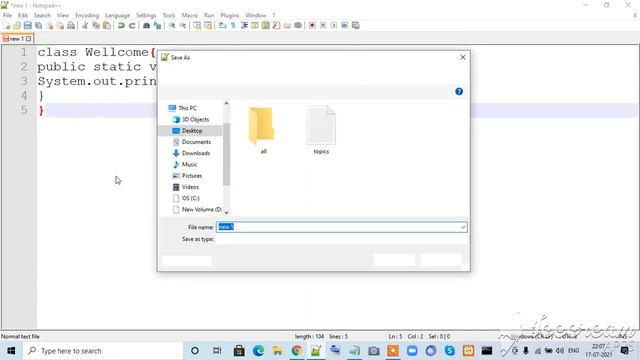The image size is (640, 360).
Task: Click the Paste clipboard toolbar icon
Action: tap(107, 25)
